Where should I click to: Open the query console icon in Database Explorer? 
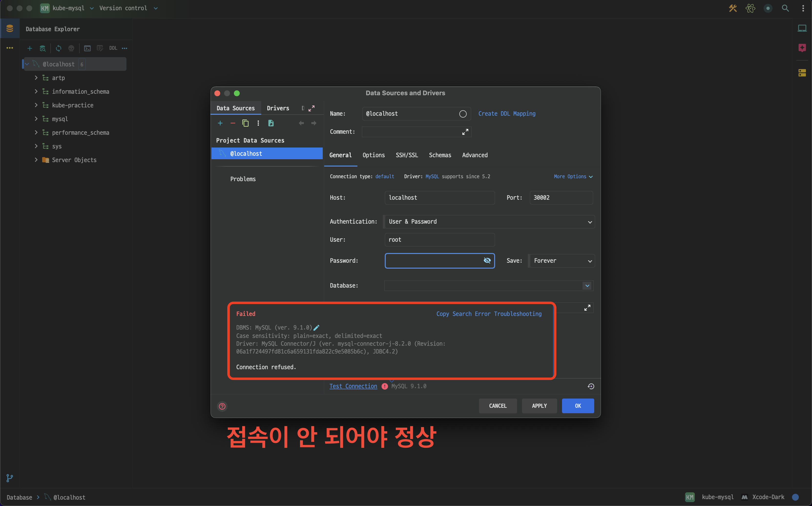point(87,48)
